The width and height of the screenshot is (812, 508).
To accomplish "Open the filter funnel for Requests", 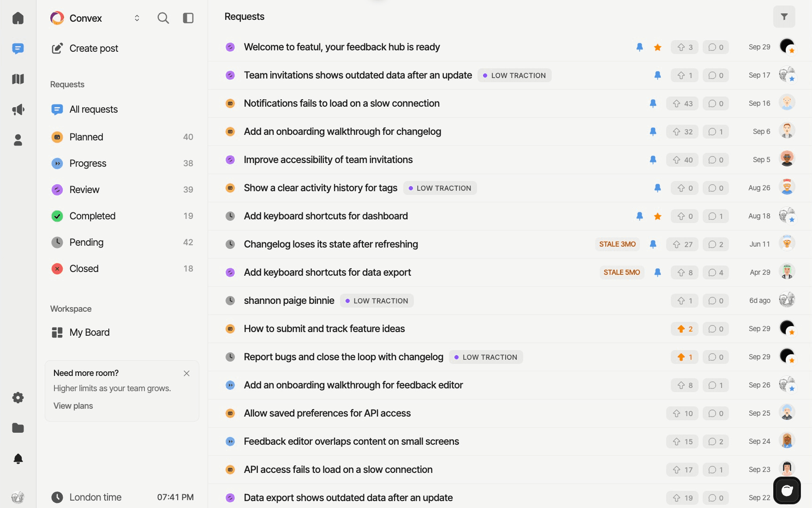I will (x=784, y=17).
